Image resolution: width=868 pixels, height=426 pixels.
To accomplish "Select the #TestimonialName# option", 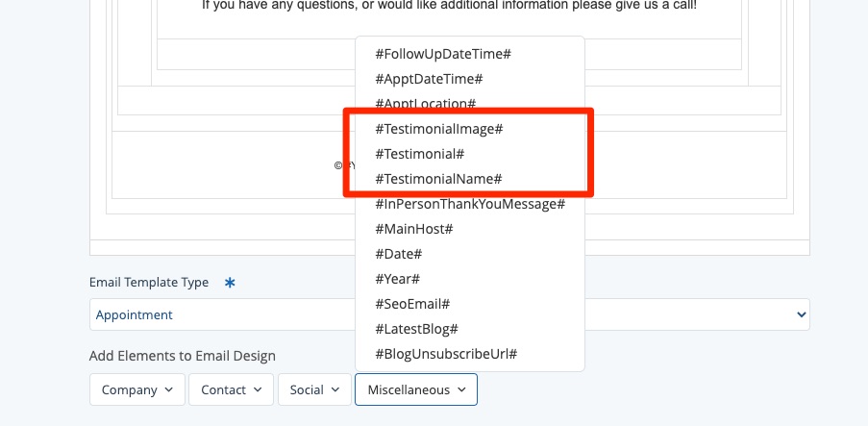I will (x=438, y=179).
